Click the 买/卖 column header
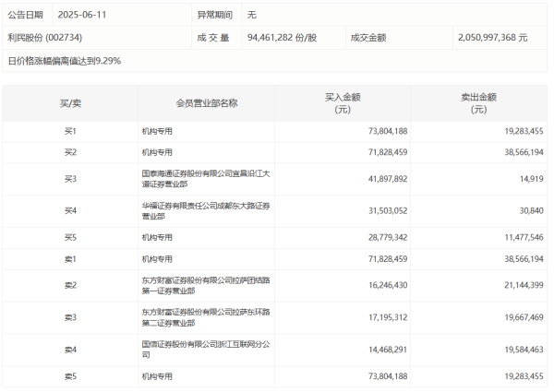This screenshot has width=554, height=392. [x=70, y=103]
